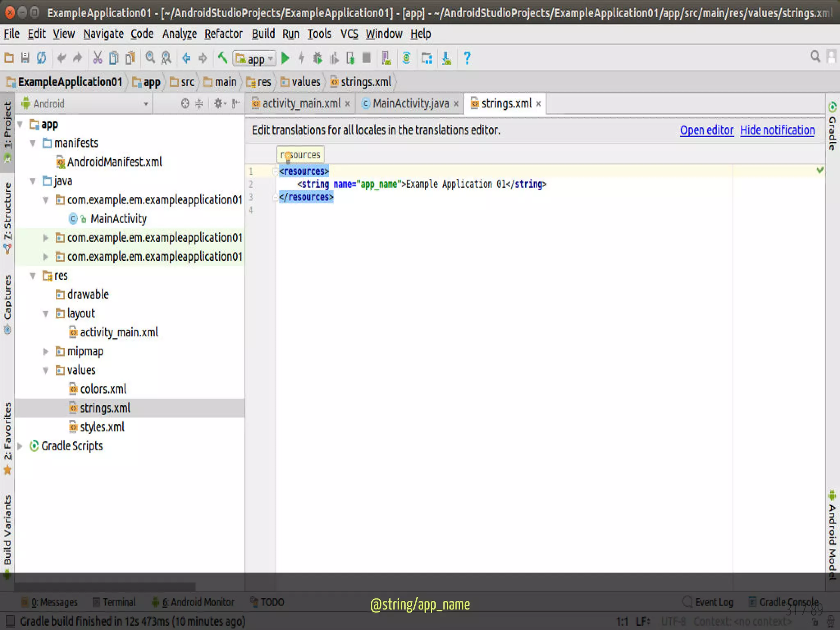Click the Hide notification link

777,130
